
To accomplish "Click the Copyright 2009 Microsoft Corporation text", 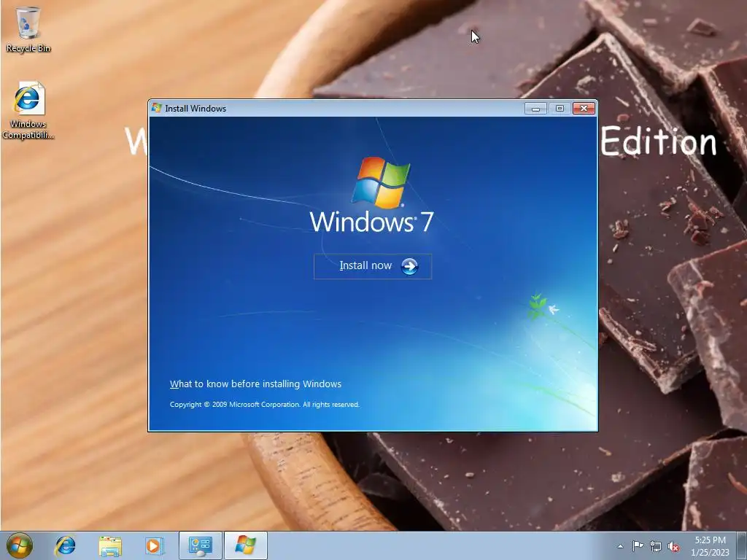I will 264,404.
